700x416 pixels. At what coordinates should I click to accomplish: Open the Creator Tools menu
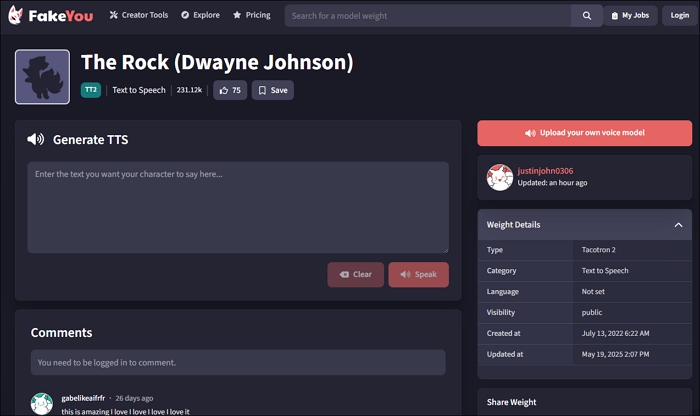coord(139,15)
